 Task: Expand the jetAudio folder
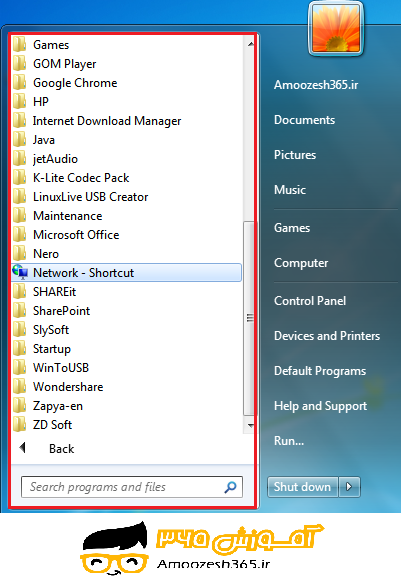tap(126, 159)
